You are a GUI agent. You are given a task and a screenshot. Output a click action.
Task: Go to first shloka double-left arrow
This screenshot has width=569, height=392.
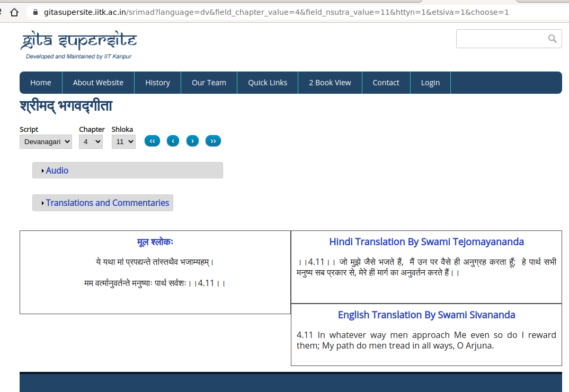point(152,141)
